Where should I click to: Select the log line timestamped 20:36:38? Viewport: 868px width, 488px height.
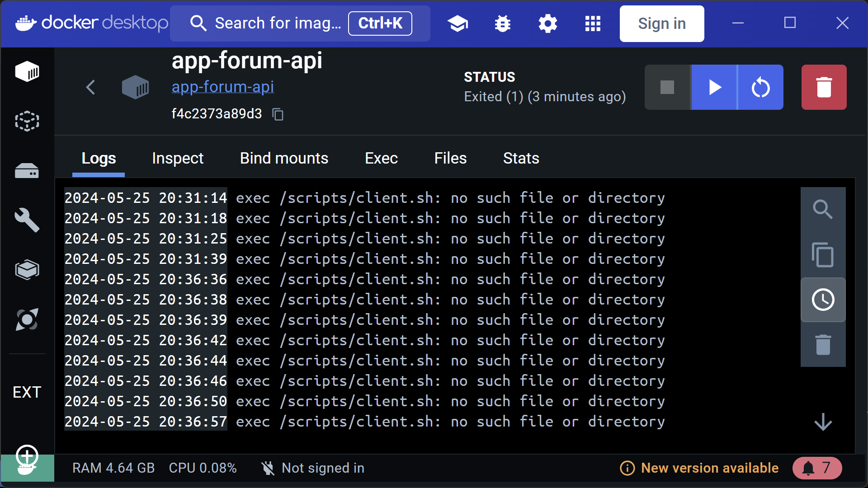(364, 300)
